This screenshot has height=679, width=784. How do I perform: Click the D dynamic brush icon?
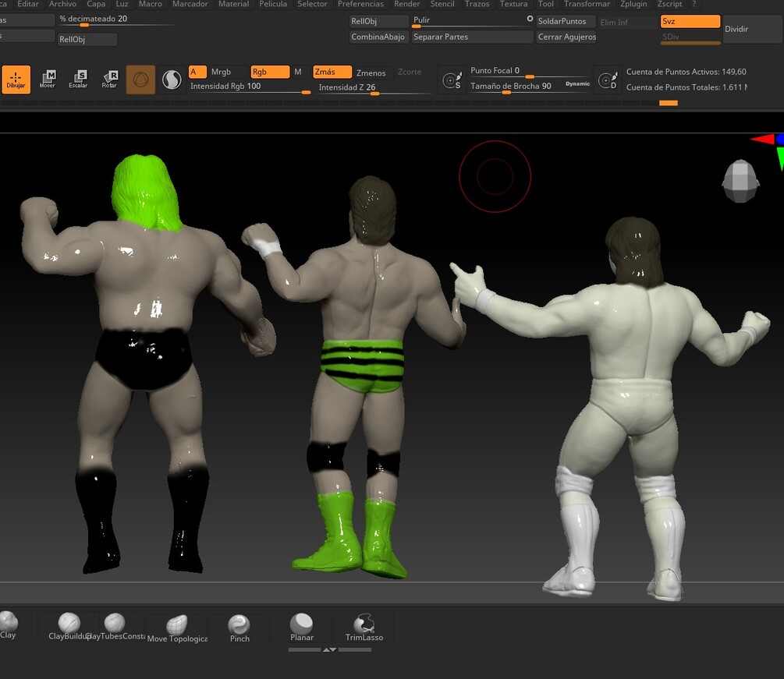pos(608,80)
